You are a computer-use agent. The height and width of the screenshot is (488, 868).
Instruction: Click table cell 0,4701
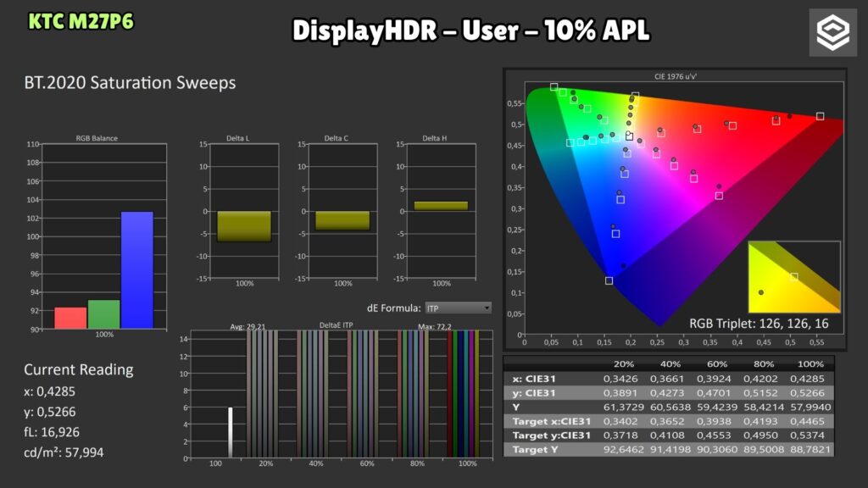click(x=714, y=393)
